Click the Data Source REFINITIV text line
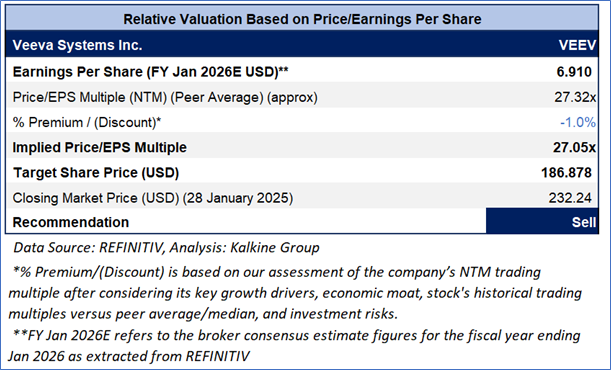The width and height of the screenshot is (611, 370). (x=166, y=248)
